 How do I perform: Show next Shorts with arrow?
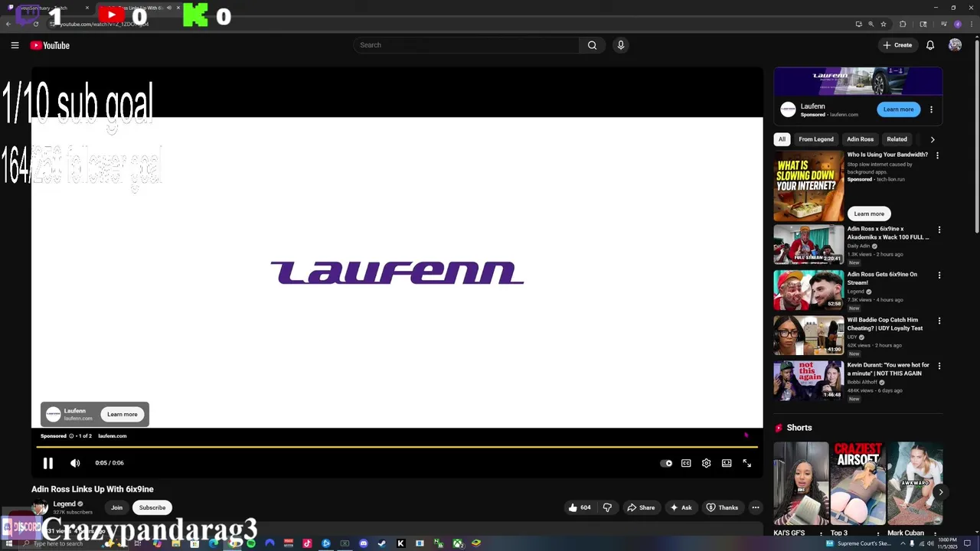[940, 492]
